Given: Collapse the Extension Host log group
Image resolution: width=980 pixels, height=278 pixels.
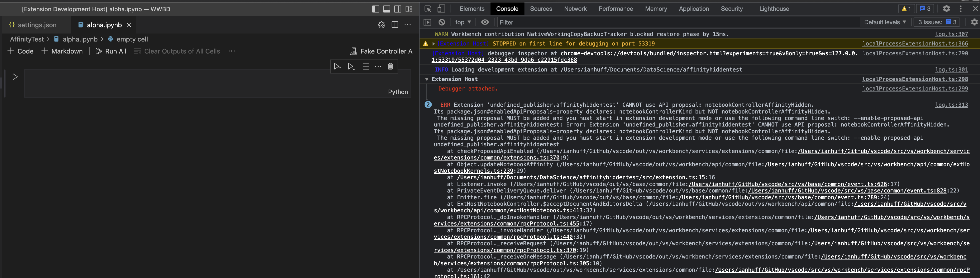Looking at the screenshot, I should (x=427, y=79).
